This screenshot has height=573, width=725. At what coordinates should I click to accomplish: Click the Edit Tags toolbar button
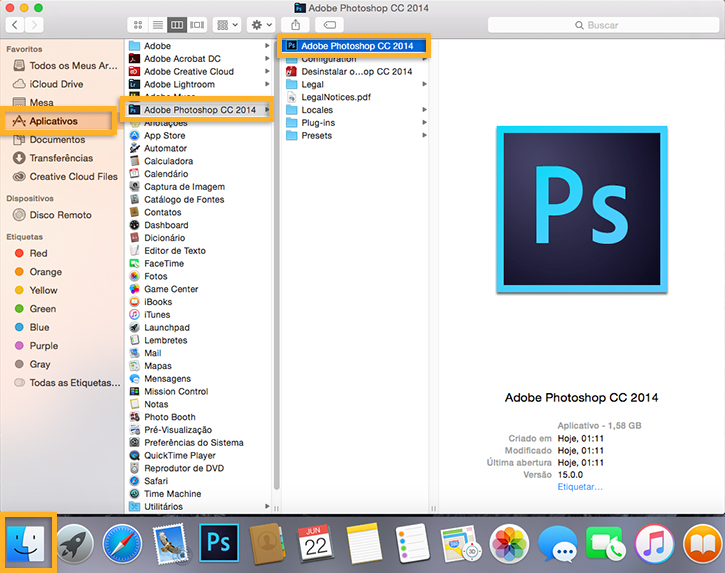point(329,25)
